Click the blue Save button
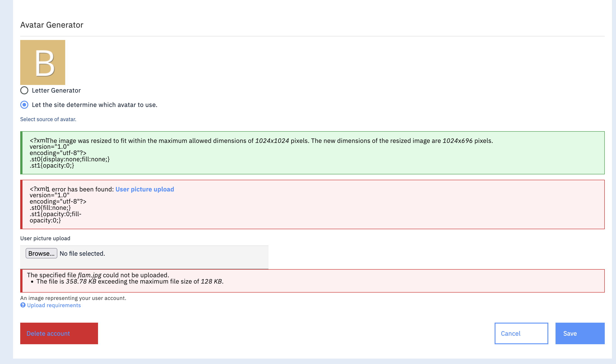 (x=580, y=333)
